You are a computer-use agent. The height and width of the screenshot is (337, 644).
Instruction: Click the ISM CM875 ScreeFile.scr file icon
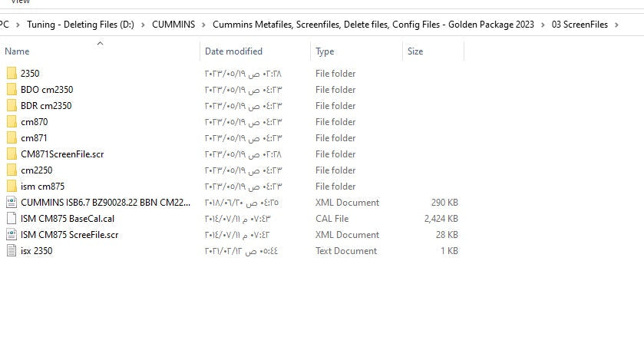(x=12, y=235)
